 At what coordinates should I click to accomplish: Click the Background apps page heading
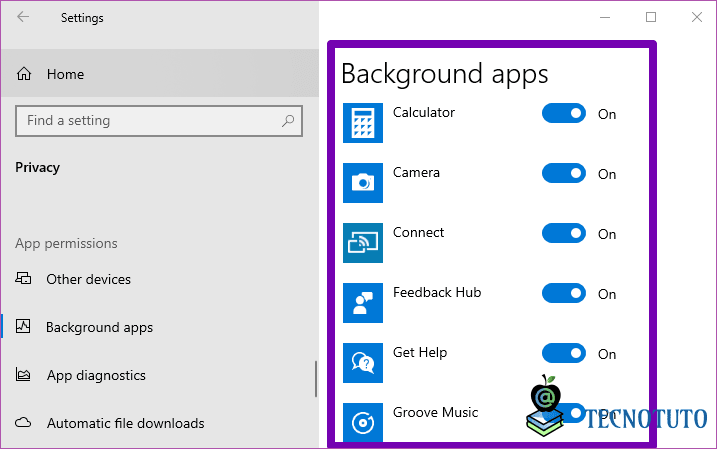coord(444,74)
